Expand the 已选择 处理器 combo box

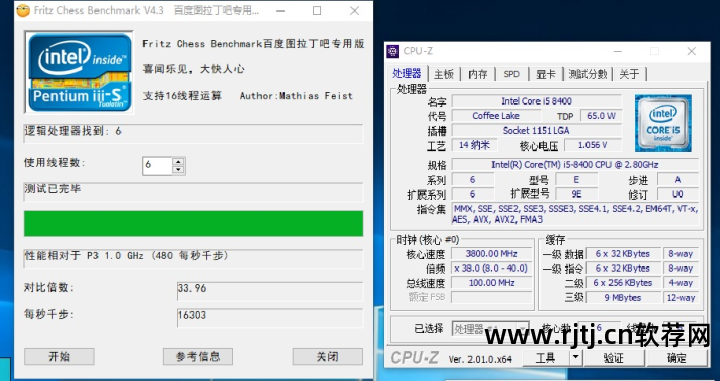490,329
